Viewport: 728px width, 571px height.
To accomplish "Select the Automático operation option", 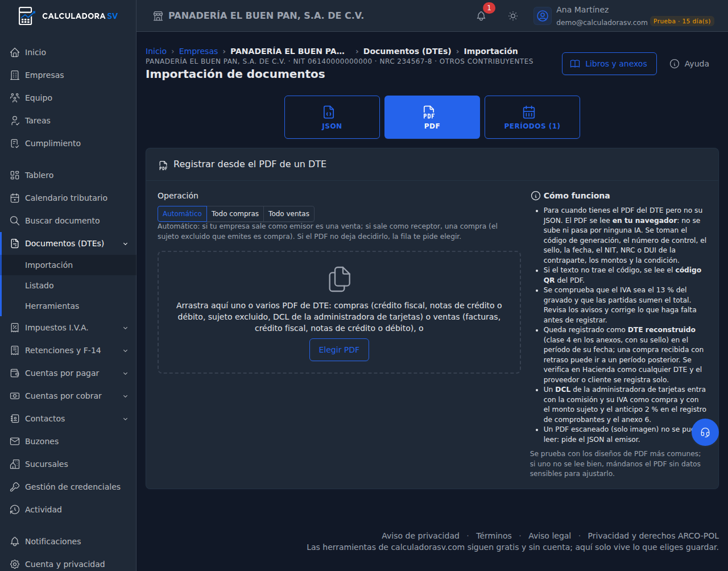I will coord(182,214).
